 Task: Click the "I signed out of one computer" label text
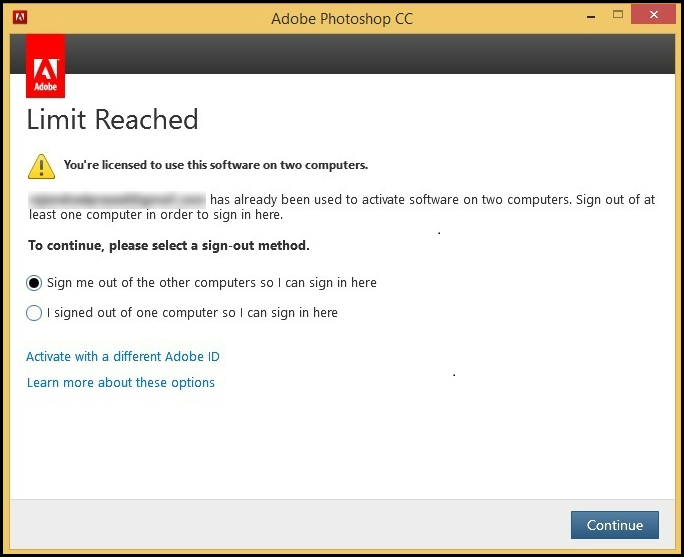(x=193, y=313)
